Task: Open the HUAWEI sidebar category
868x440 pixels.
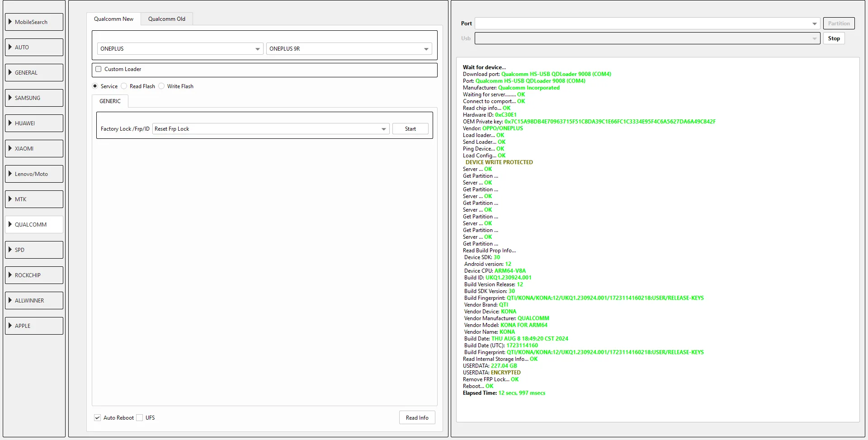Action: [34, 123]
